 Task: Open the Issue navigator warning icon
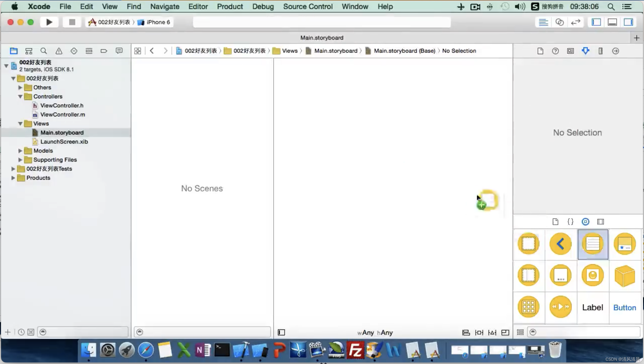point(59,51)
